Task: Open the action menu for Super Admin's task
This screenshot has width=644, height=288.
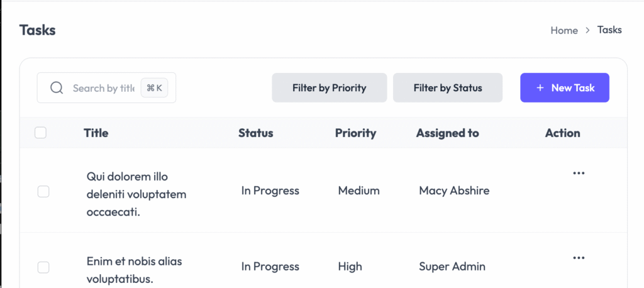Action: click(x=579, y=258)
